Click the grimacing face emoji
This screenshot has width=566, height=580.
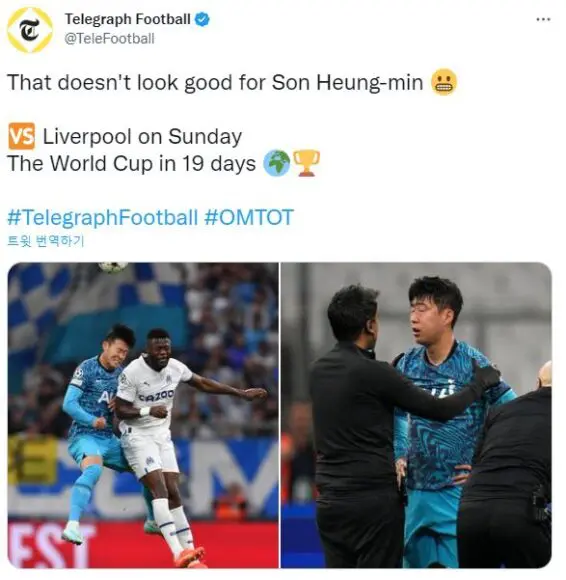[x=444, y=82]
